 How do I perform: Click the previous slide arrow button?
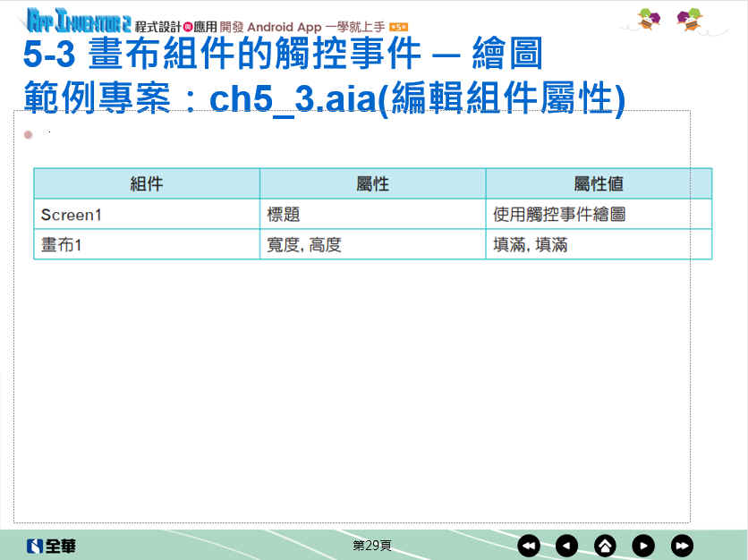567,546
